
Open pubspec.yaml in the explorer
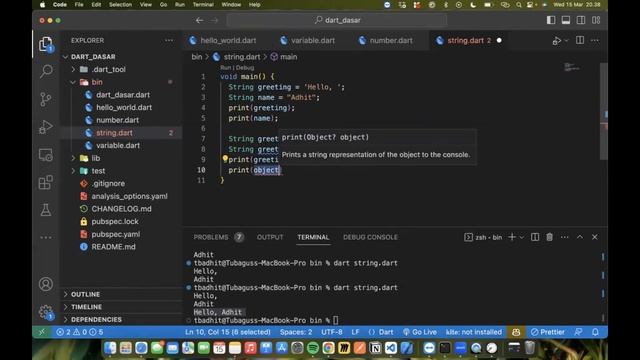116,234
